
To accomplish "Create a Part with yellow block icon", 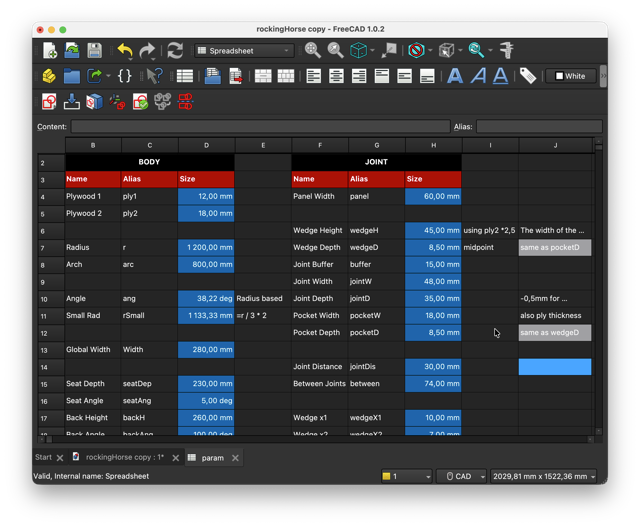I will tap(49, 76).
